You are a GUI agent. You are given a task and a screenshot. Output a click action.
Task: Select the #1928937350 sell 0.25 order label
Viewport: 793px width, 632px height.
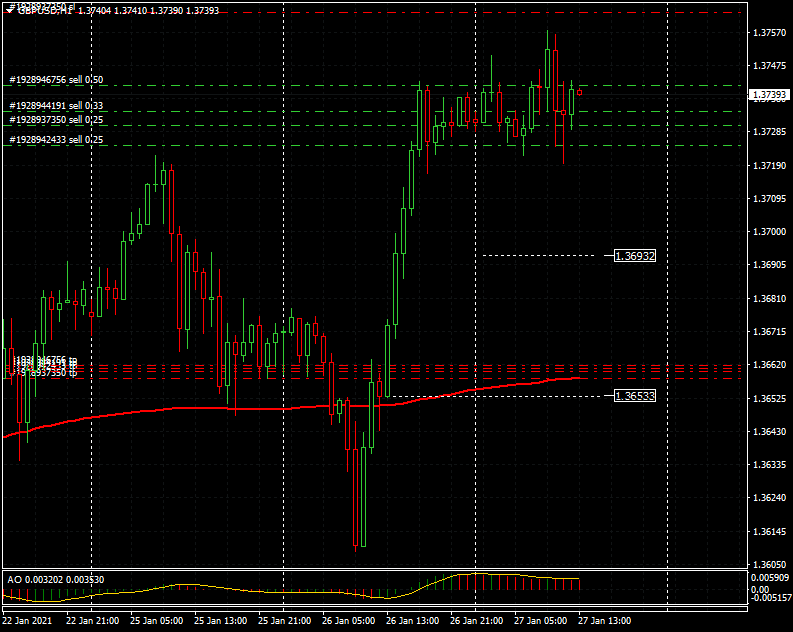point(56,120)
